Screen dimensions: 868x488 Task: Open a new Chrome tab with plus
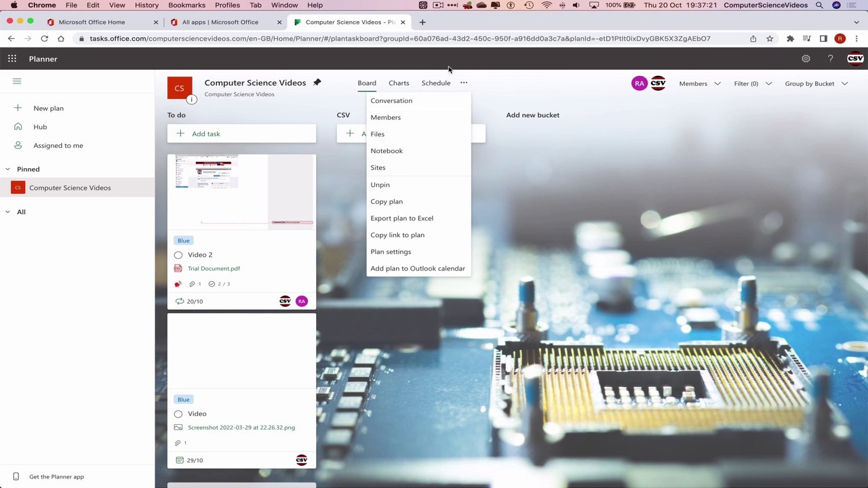[422, 22]
